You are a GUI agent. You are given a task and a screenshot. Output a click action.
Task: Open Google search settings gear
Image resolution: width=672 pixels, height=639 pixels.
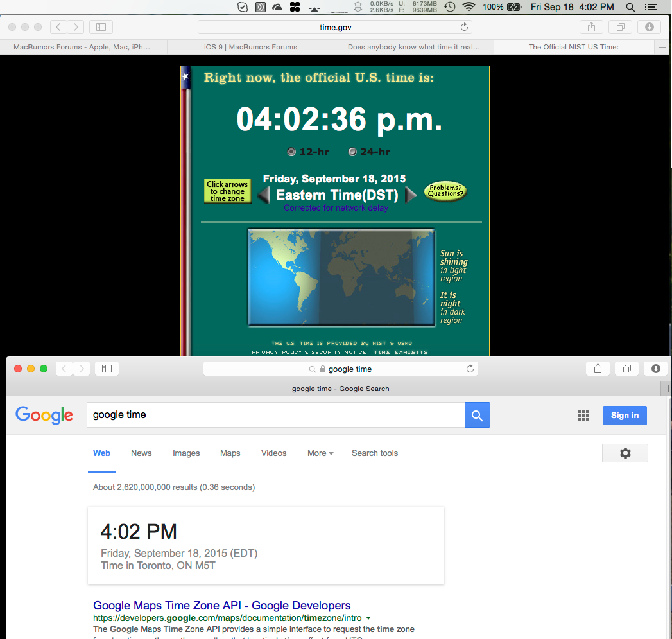[x=625, y=453]
